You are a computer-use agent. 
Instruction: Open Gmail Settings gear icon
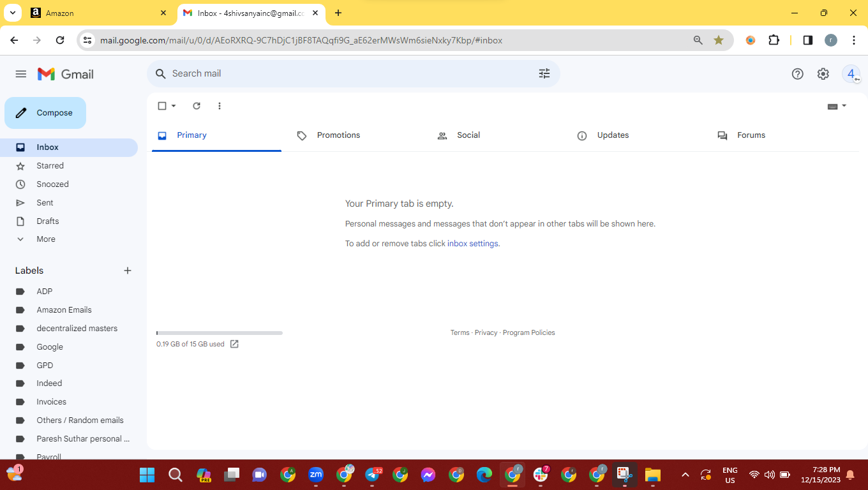click(823, 74)
